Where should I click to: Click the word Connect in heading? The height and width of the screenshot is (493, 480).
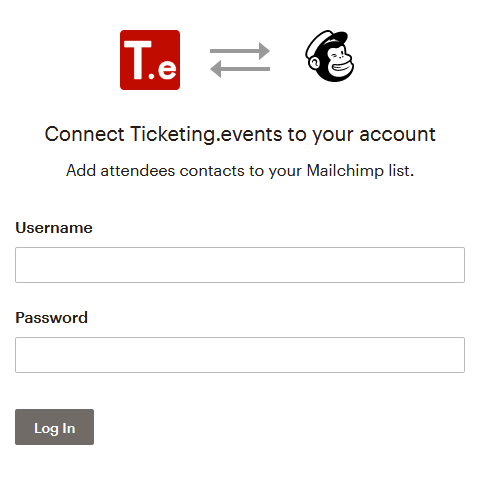85,134
